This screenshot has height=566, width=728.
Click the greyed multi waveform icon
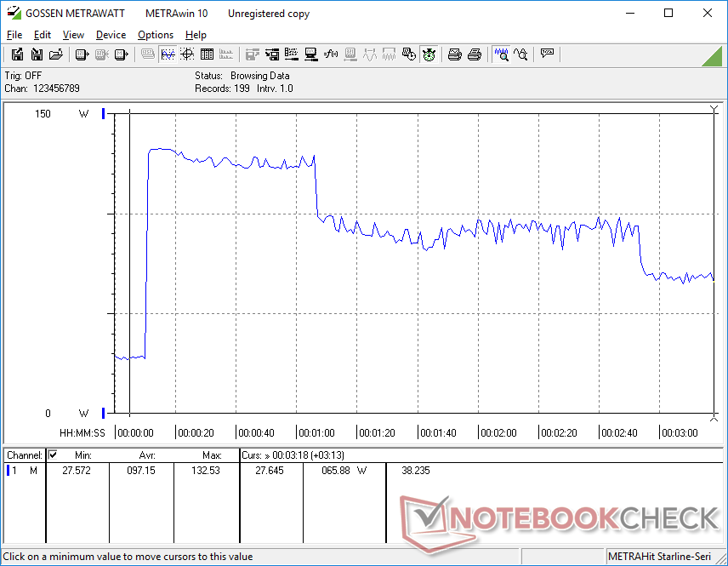(389, 54)
